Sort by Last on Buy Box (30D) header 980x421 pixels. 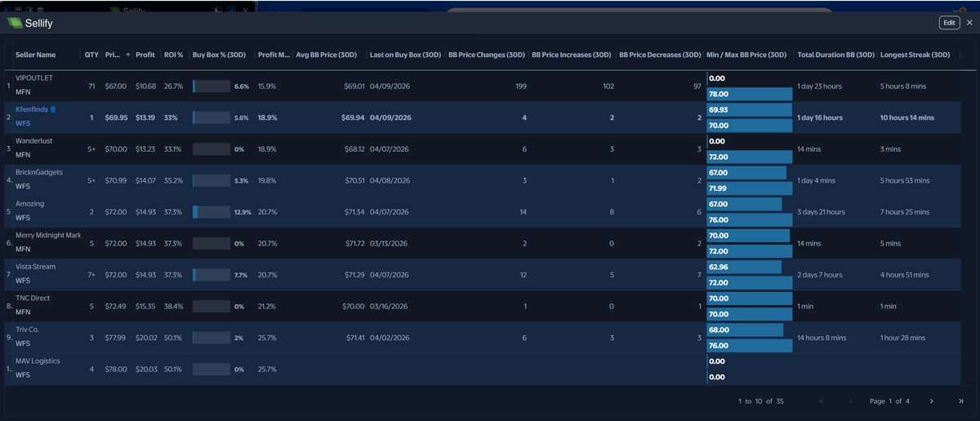[x=405, y=55]
